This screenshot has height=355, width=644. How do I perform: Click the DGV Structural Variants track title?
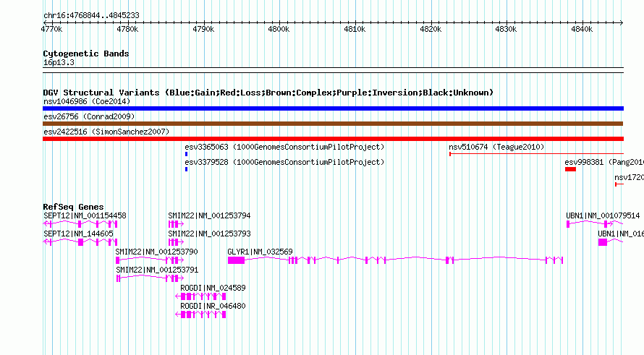pos(268,93)
